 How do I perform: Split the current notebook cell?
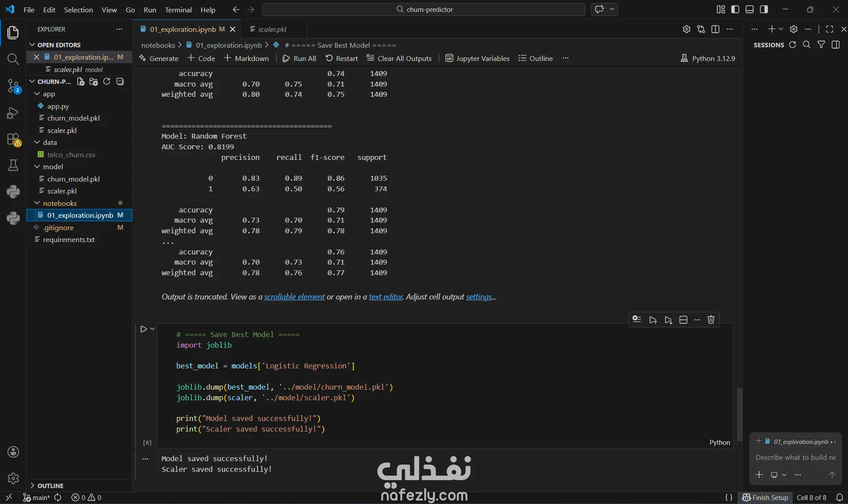coord(683,320)
